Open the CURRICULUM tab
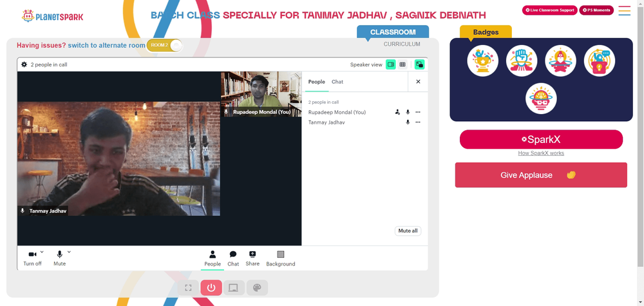Image resolution: width=644 pixels, height=306 pixels. (x=402, y=44)
